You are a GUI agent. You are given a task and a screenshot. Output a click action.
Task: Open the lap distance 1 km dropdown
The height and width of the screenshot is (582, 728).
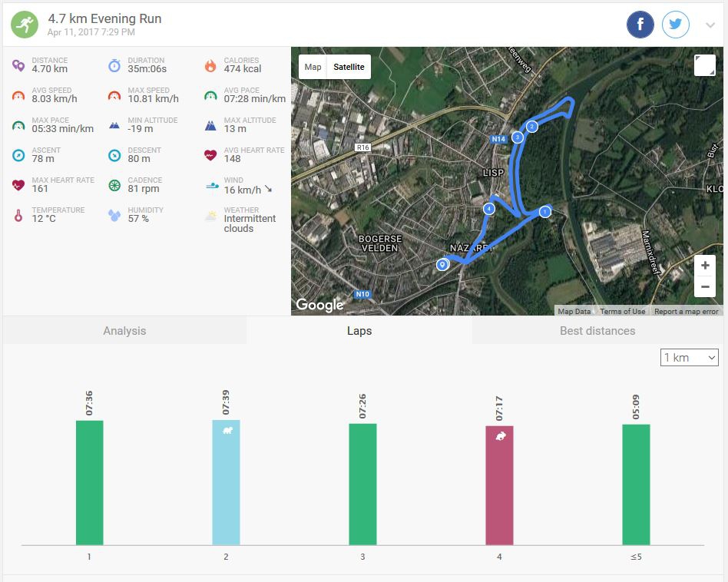click(689, 358)
